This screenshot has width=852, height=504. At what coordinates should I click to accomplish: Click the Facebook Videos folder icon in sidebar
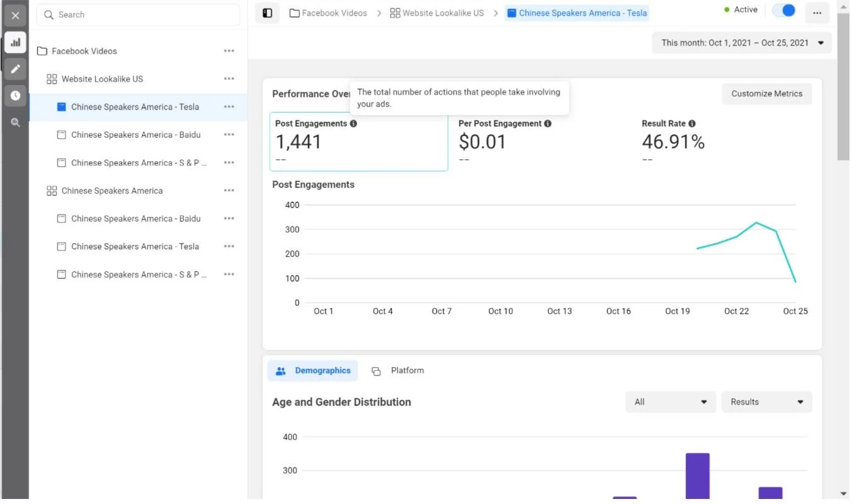42,51
